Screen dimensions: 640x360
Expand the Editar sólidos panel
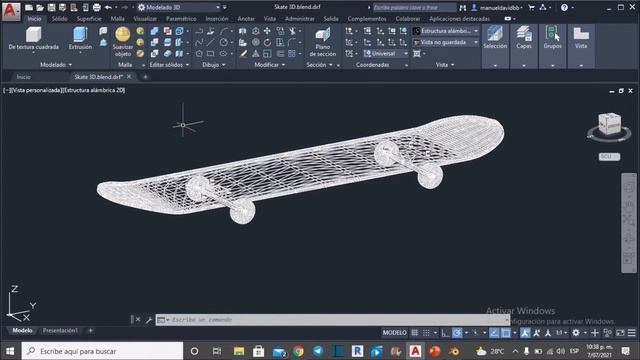point(169,65)
